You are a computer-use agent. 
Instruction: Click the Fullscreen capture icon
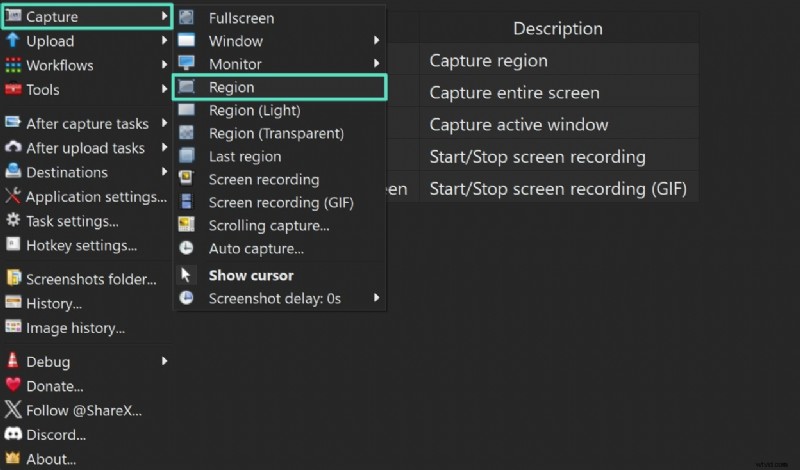tap(187, 18)
